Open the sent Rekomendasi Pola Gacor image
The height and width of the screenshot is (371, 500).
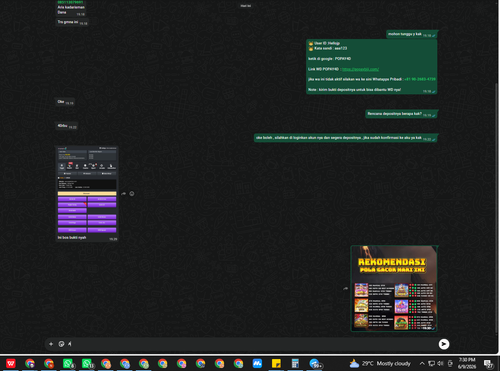click(x=394, y=288)
